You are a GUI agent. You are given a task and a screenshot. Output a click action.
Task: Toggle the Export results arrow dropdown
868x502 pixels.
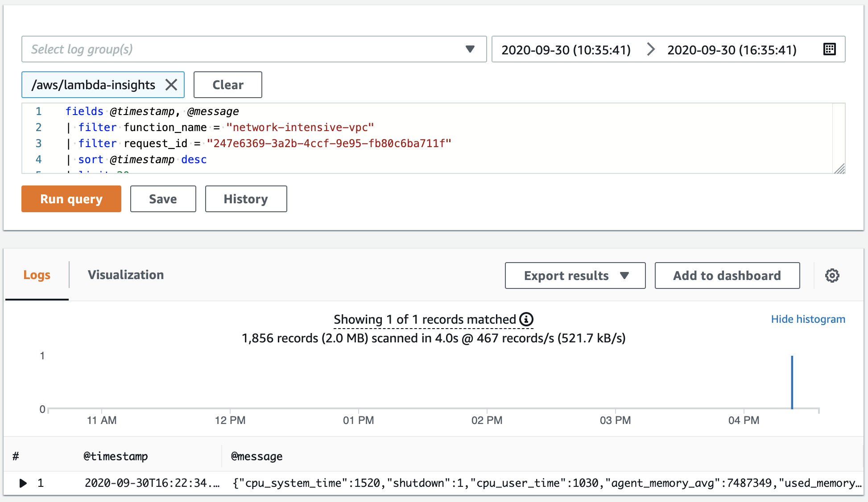[x=628, y=275]
